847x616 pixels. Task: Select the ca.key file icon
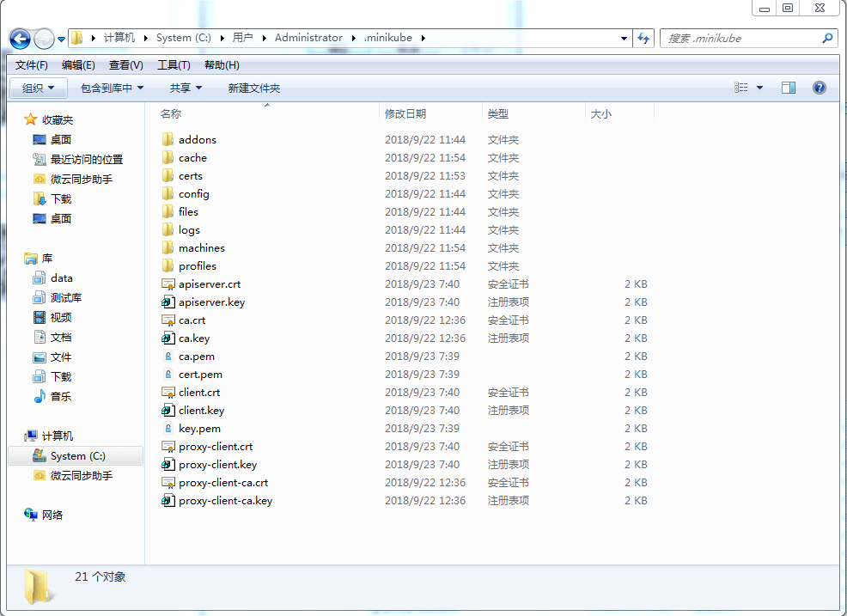point(168,338)
